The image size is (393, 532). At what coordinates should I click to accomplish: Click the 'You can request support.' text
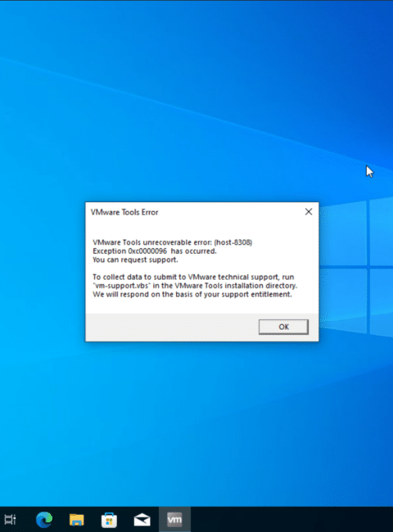(x=135, y=259)
